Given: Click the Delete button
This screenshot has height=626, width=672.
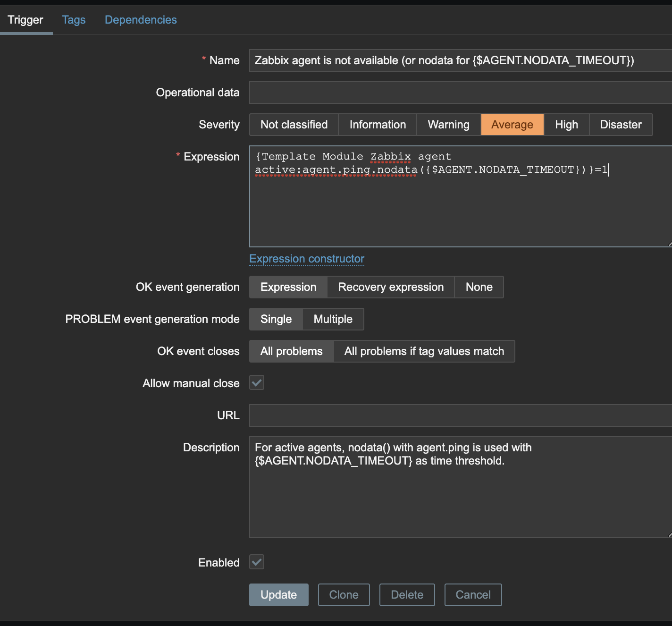Looking at the screenshot, I should 407,595.
